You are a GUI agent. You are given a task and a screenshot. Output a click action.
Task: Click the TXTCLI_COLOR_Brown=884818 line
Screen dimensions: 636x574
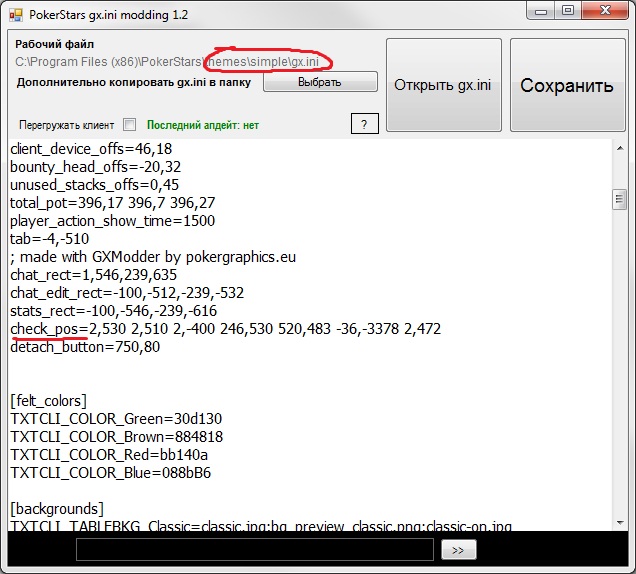(117, 436)
